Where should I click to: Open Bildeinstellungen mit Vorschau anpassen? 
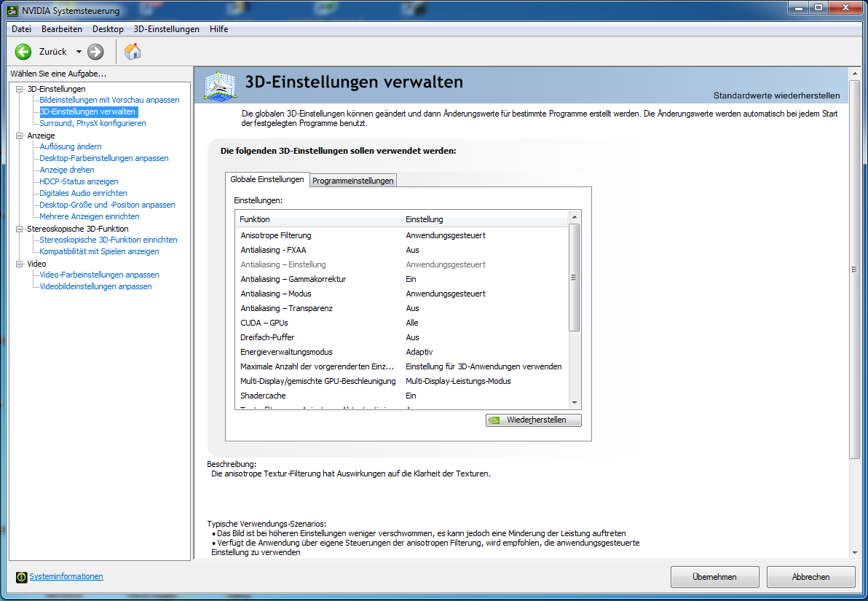point(110,100)
